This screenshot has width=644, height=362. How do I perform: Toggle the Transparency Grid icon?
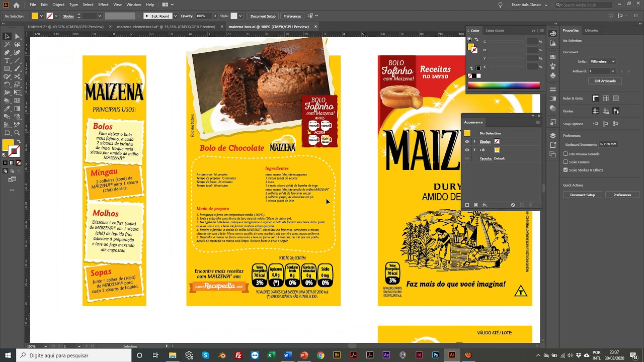[616, 98]
